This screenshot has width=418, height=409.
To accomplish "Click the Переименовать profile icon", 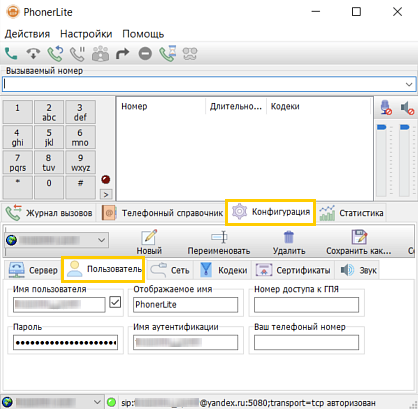I will click(219, 242).
